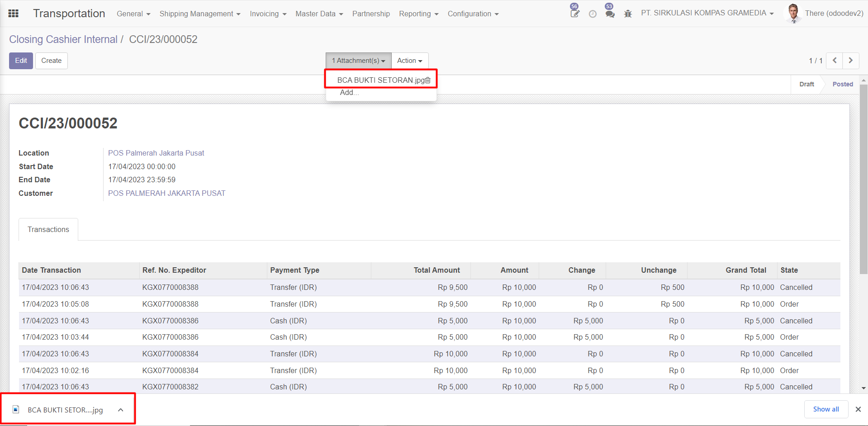Click the Unchange column header

point(646,270)
